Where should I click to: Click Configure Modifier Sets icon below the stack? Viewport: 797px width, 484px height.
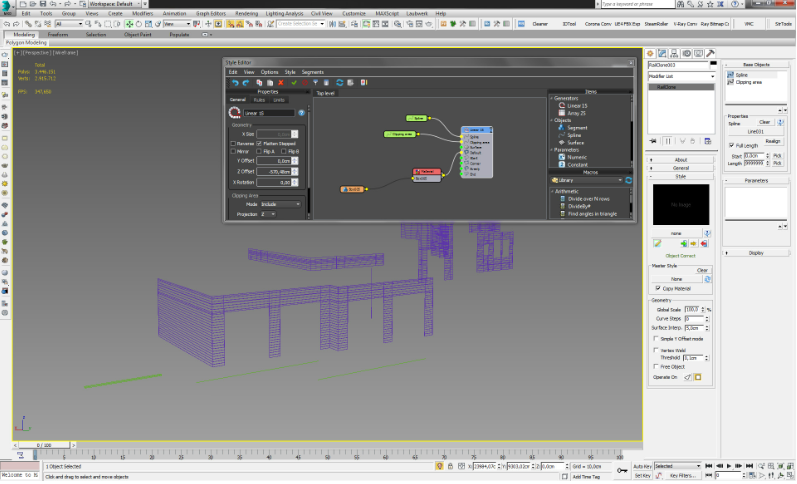(708, 141)
